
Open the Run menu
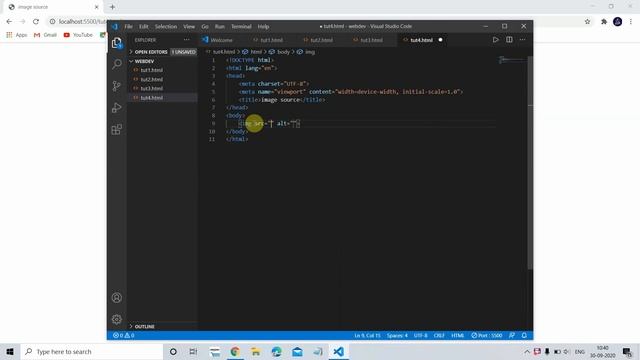coord(220,27)
